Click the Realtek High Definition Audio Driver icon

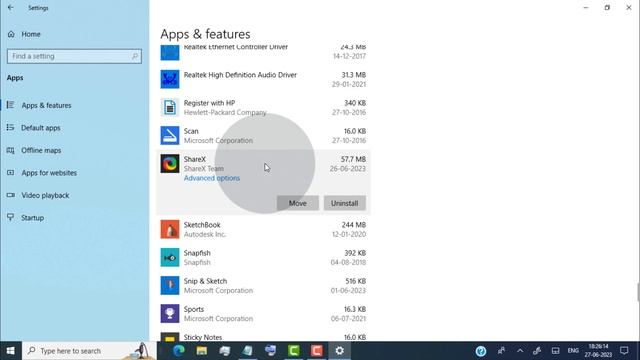170,79
